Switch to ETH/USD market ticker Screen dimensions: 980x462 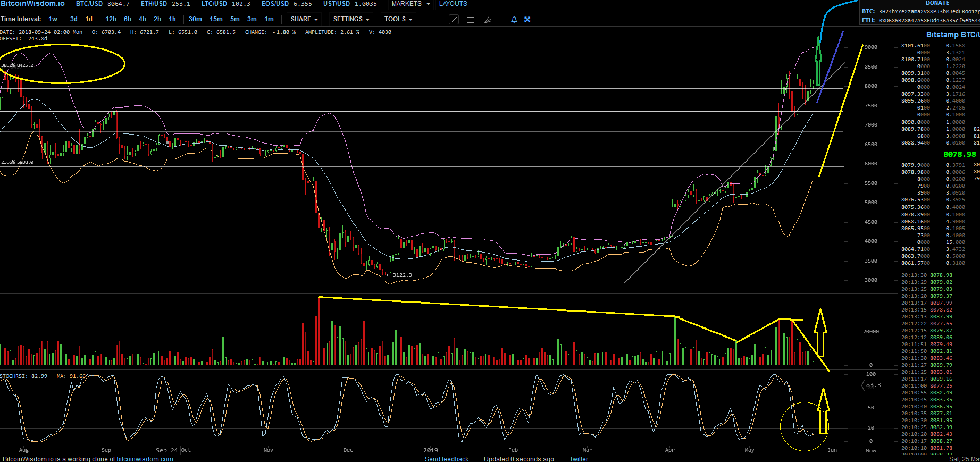click(165, 4)
